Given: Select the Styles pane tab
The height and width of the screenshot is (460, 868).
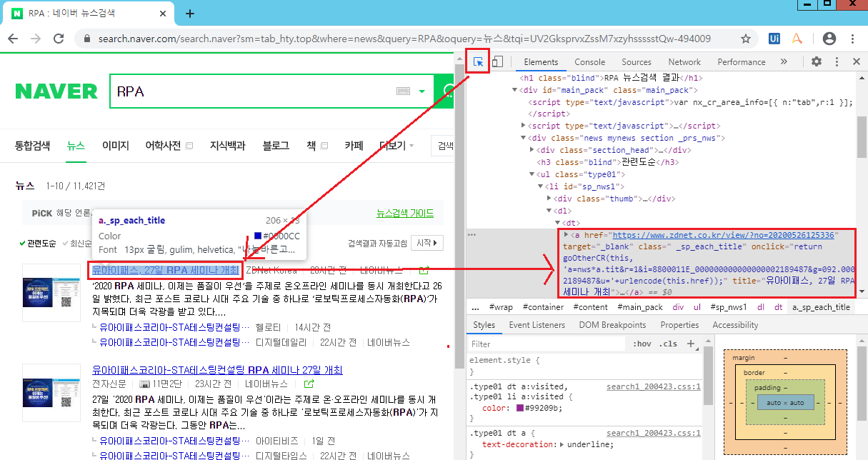Looking at the screenshot, I should pos(484,325).
